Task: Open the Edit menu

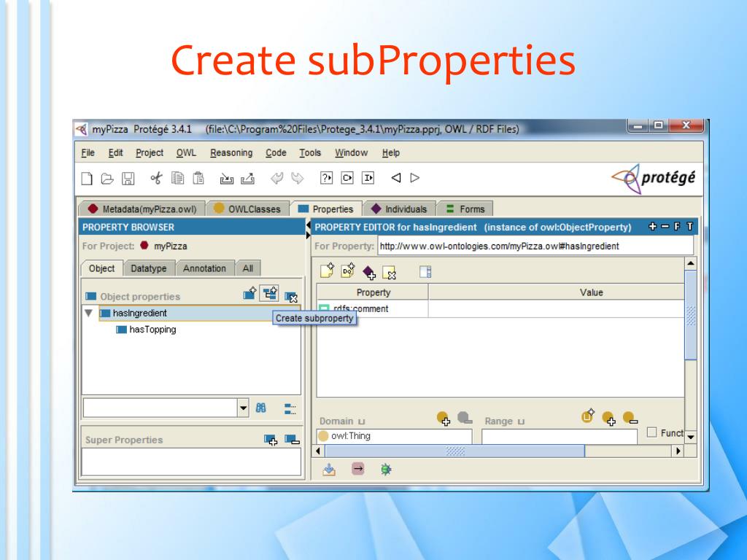Action: tap(115, 153)
